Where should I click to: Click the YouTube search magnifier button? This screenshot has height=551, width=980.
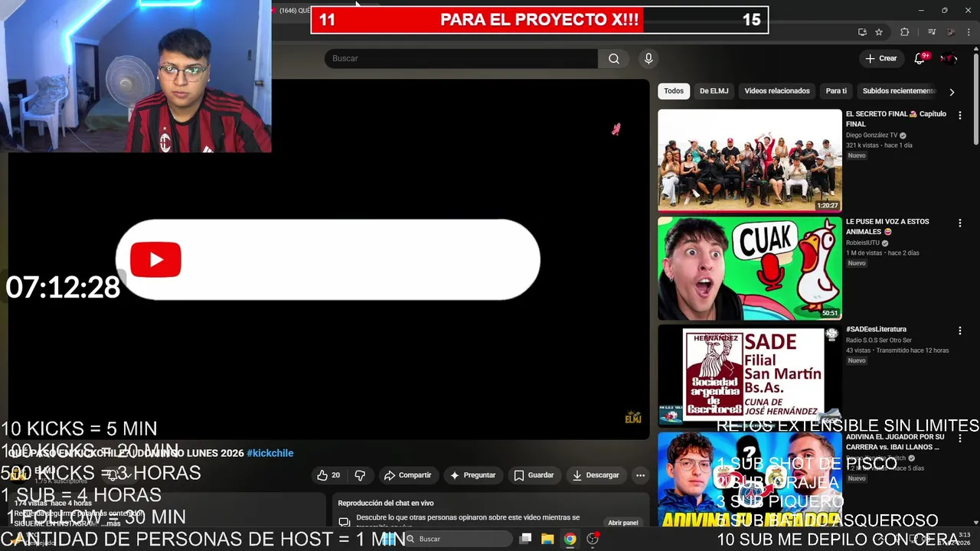point(614,59)
